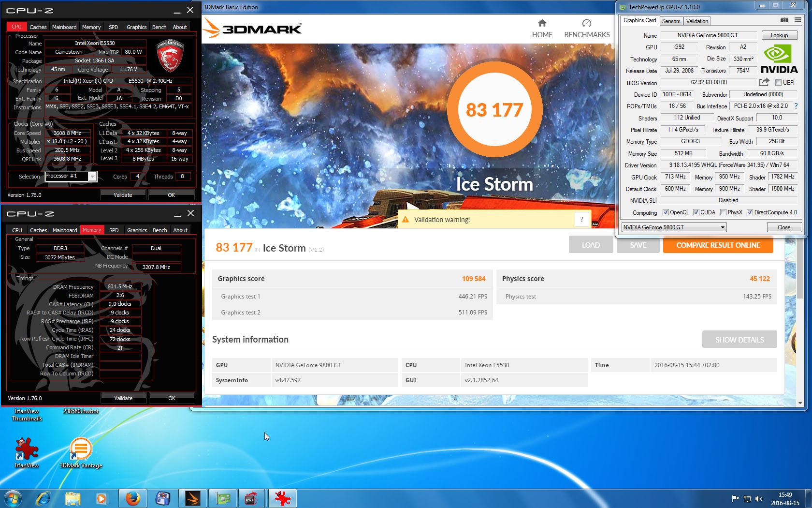Toggle the DirectCompute 4.0 checkbox

pos(750,212)
